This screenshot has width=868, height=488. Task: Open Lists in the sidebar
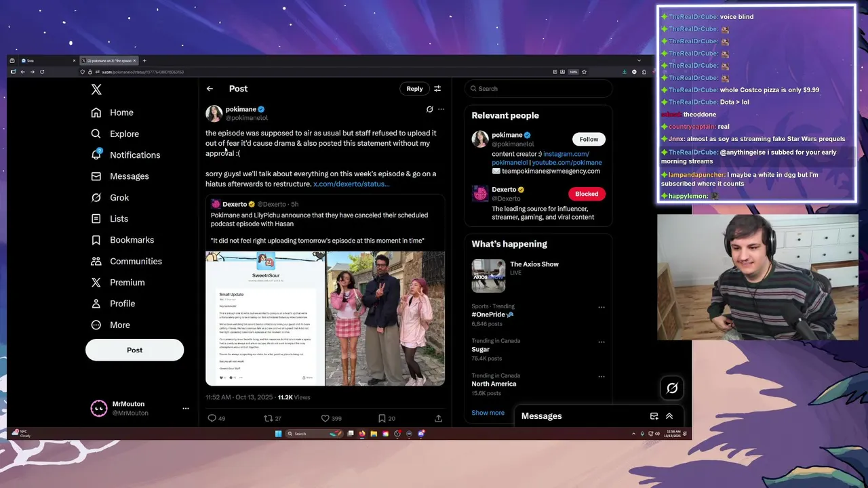tap(110, 219)
